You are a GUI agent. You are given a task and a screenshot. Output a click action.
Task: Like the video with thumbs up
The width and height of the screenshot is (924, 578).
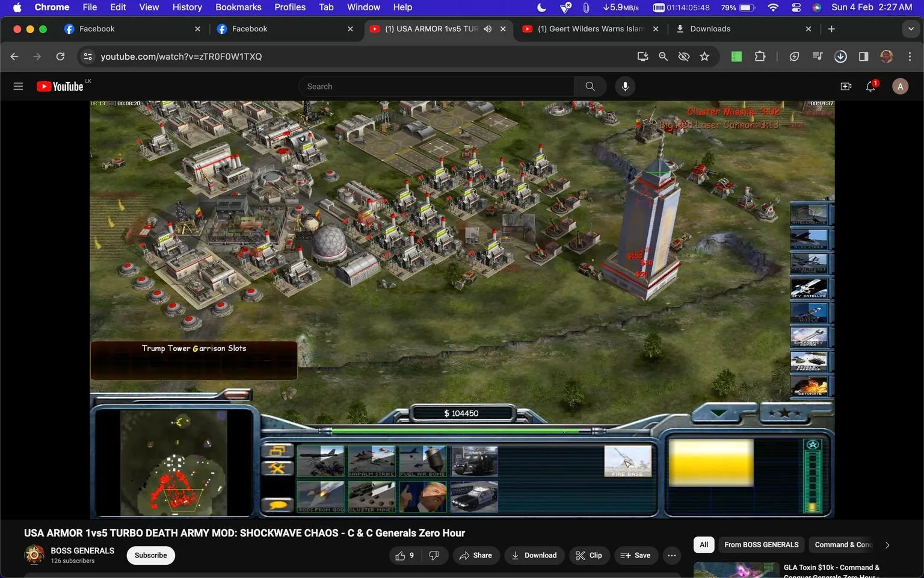click(404, 556)
